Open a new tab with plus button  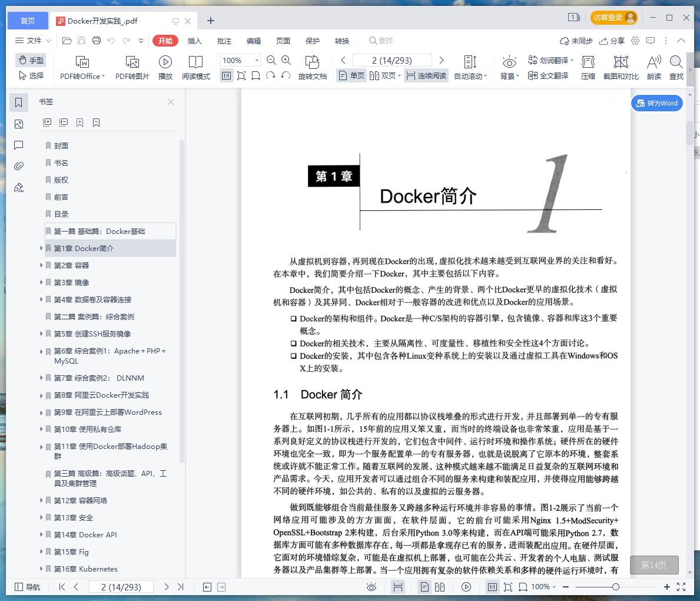(211, 21)
